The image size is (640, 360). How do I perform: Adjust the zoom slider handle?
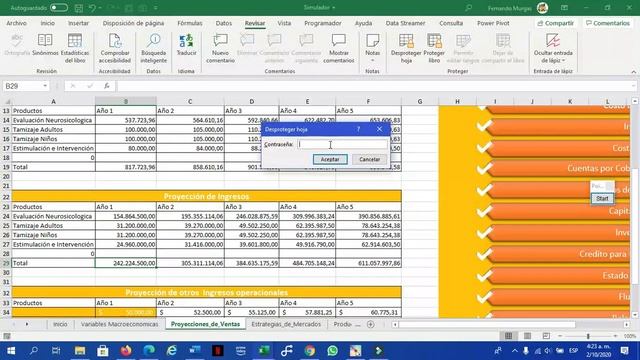588,336
